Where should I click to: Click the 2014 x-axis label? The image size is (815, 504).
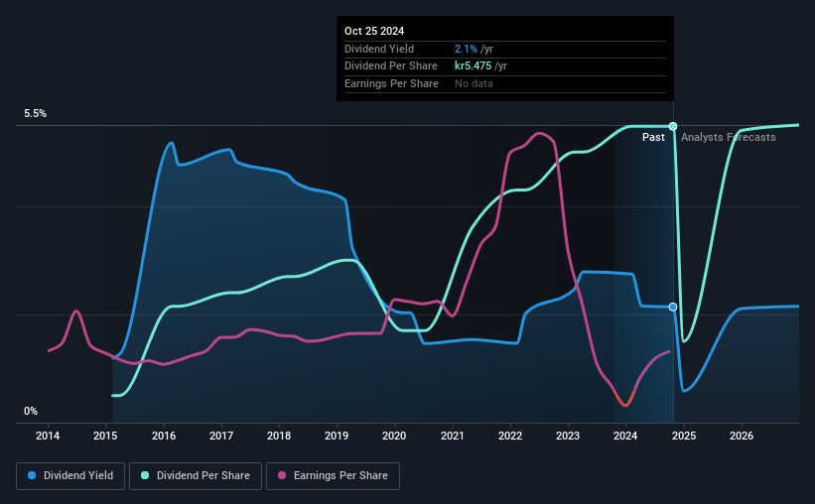(48, 436)
